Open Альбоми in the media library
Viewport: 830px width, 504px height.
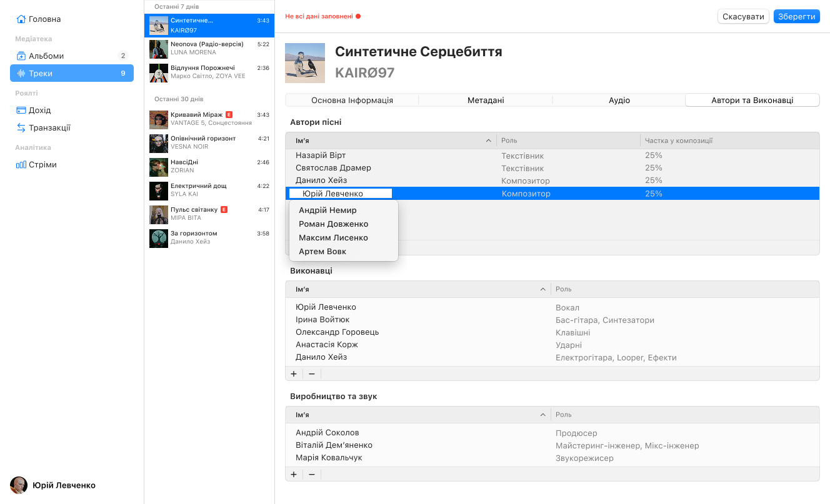46,56
